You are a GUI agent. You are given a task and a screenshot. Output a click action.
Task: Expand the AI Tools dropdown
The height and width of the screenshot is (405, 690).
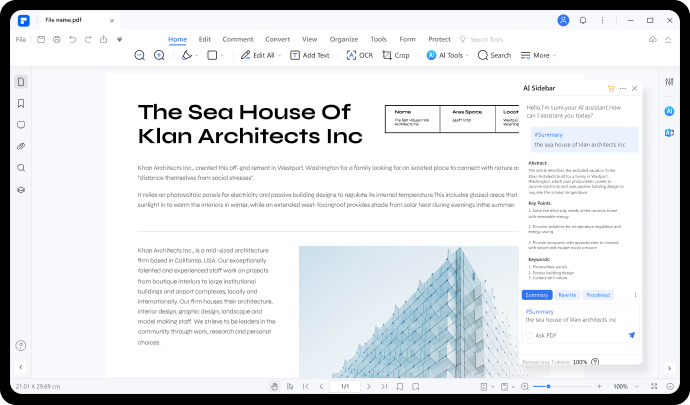pos(467,55)
